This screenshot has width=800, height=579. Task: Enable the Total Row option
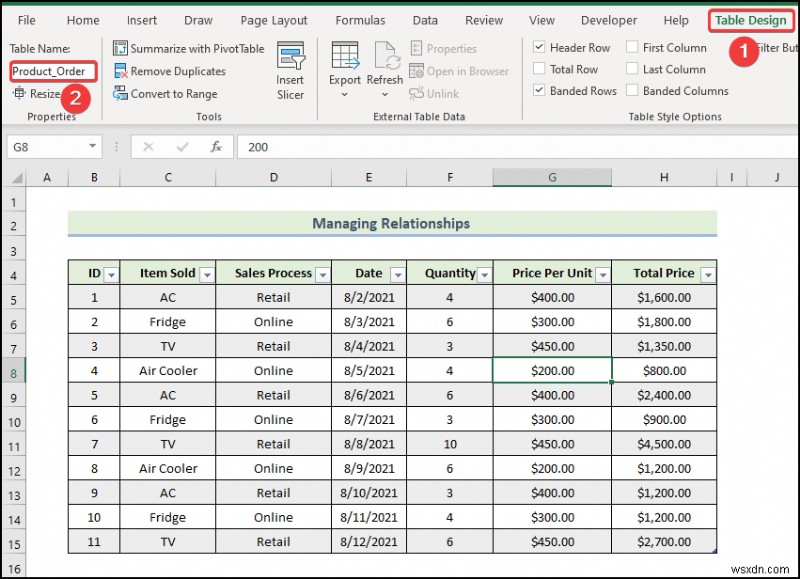click(x=538, y=69)
